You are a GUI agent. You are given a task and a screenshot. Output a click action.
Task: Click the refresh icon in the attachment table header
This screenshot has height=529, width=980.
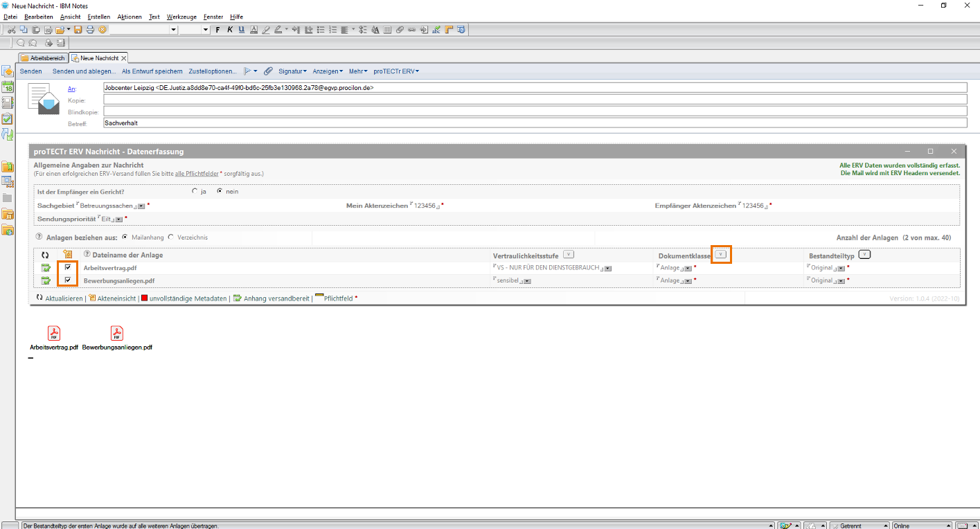pyautogui.click(x=45, y=255)
